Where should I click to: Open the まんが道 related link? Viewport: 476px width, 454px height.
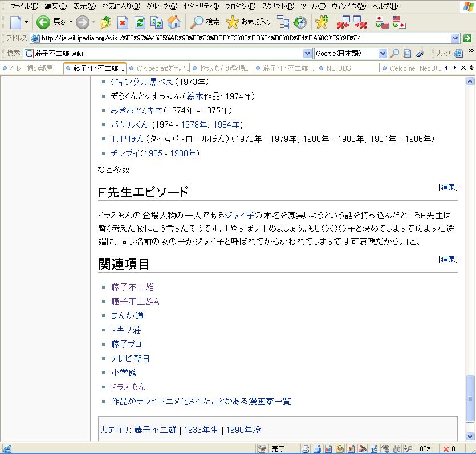pos(127,316)
